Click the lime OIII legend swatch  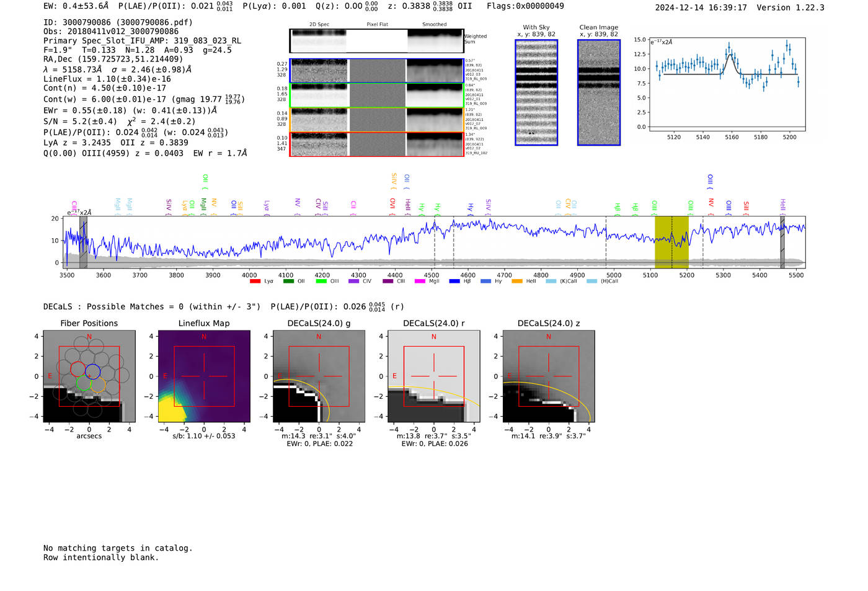point(321,282)
